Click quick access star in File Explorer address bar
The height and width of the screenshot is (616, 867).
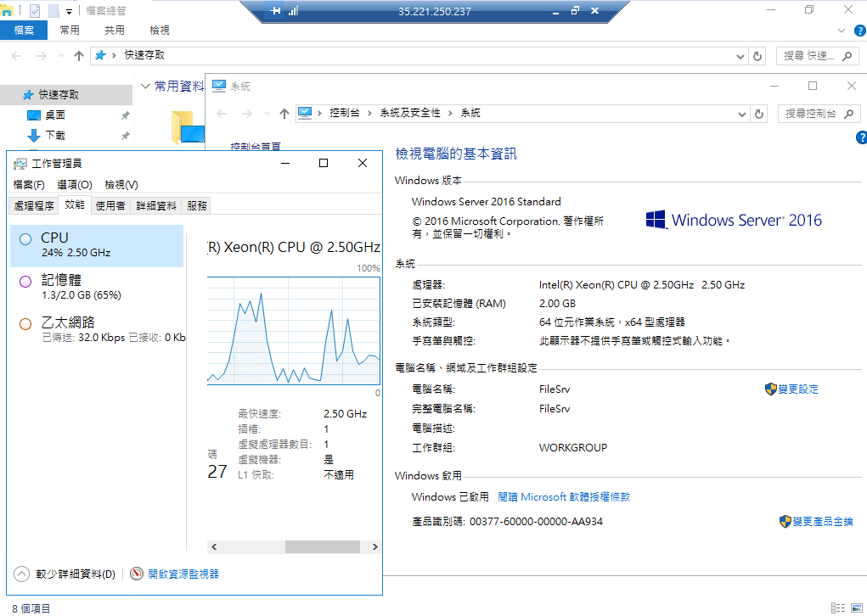[x=100, y=55]
